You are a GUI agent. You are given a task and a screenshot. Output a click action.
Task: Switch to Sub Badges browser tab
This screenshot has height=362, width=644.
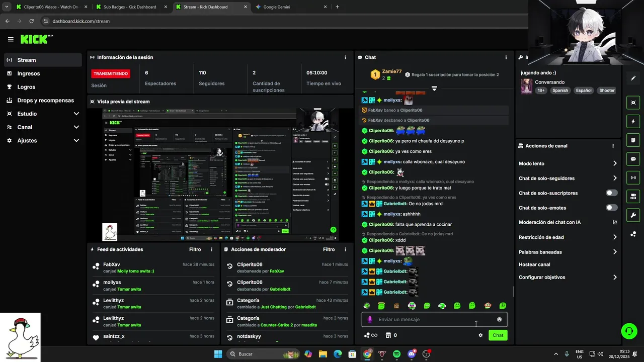130,7
